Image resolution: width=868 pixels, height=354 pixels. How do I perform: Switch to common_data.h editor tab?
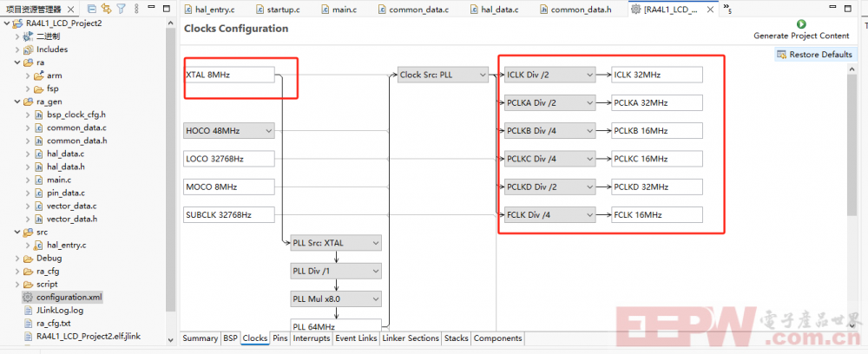coord(581,10)
